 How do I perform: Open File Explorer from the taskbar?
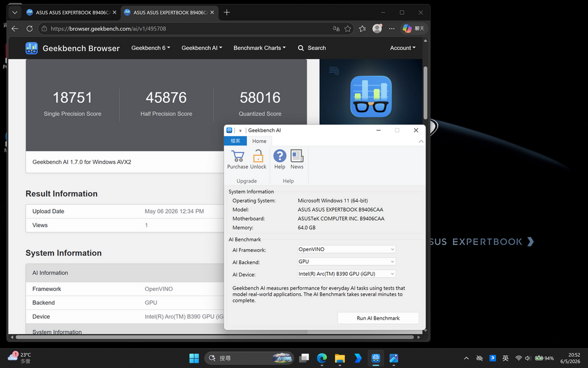340,358
